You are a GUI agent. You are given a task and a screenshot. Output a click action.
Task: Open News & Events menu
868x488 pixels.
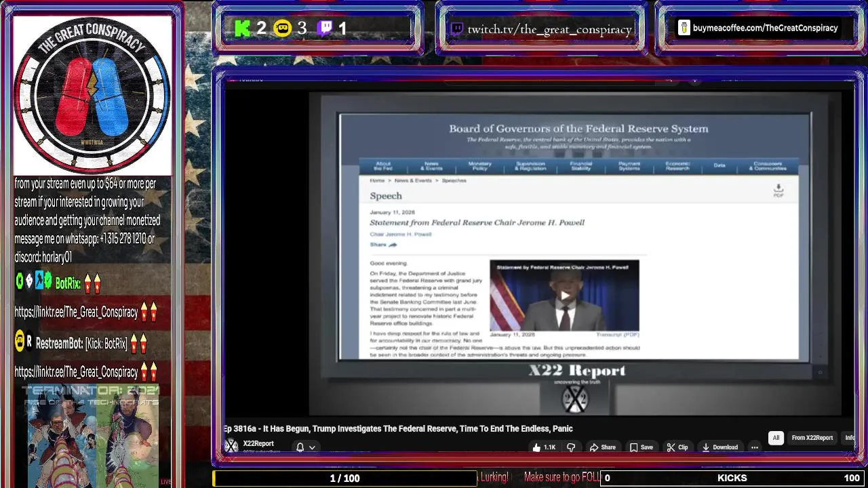coord(431,166)
